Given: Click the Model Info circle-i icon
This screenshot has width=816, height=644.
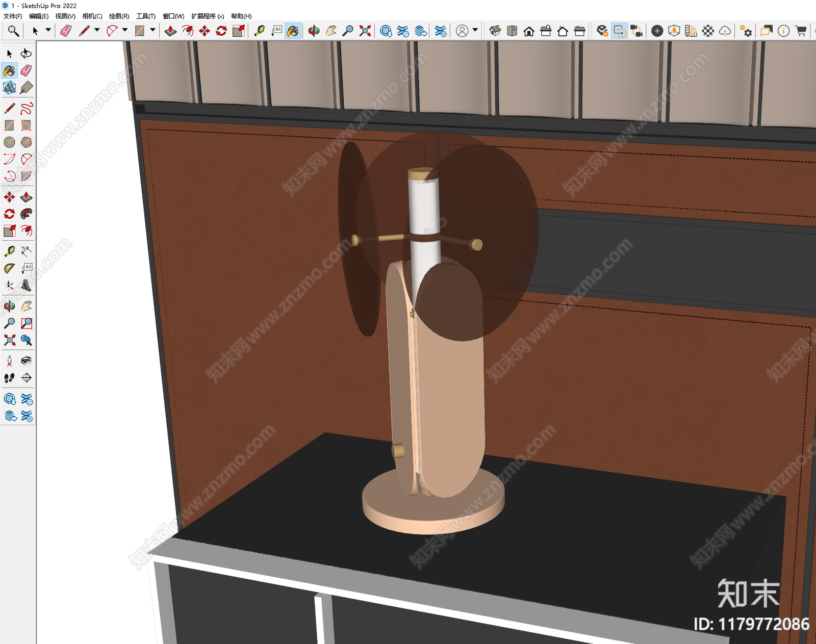Looking at the screenshot, I should (784, 31).
